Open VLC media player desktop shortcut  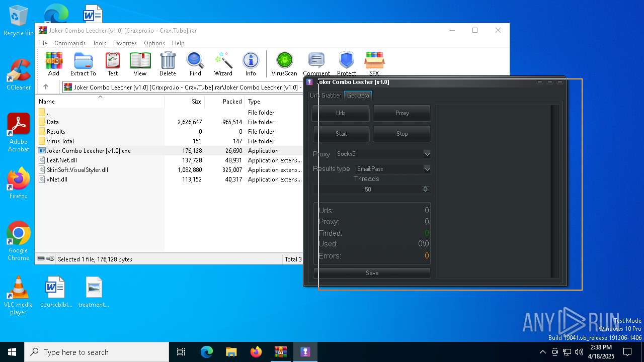coord(18,296)
